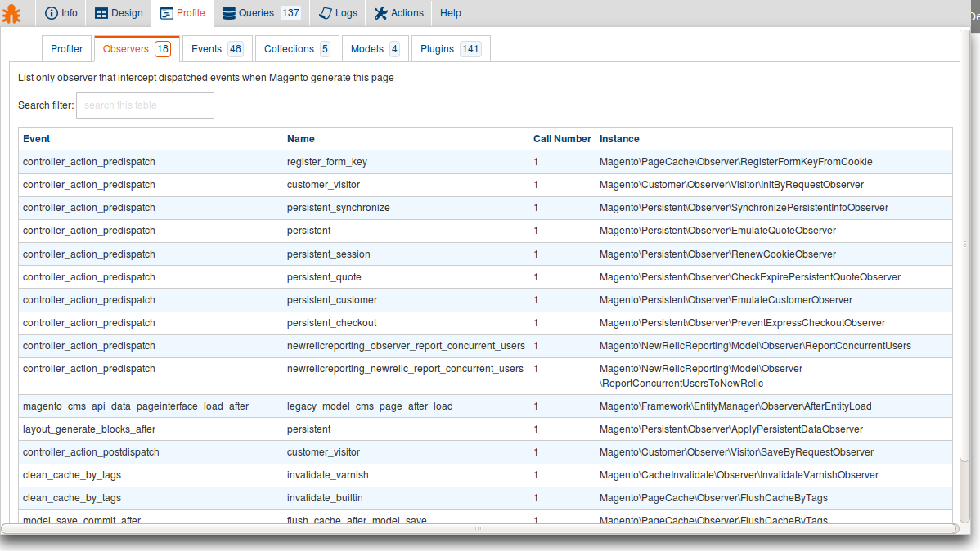Click the controller_action_postdispatch event cell

click(91, 452)
